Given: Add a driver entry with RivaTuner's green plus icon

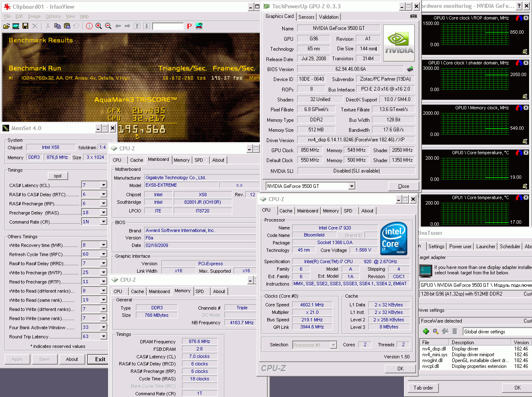Looking at the screenshot, I should [x=426, y=331].
